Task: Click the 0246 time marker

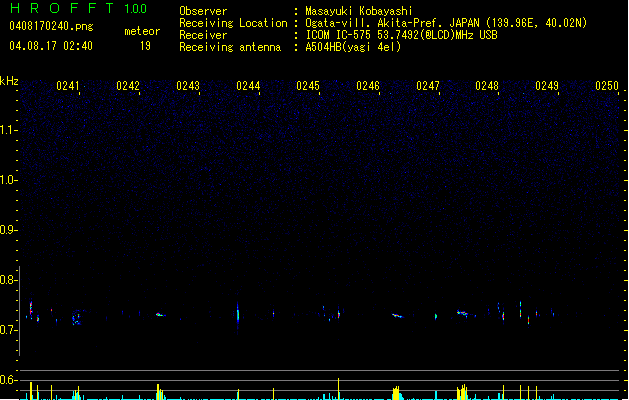Action: tap(368, 86)
